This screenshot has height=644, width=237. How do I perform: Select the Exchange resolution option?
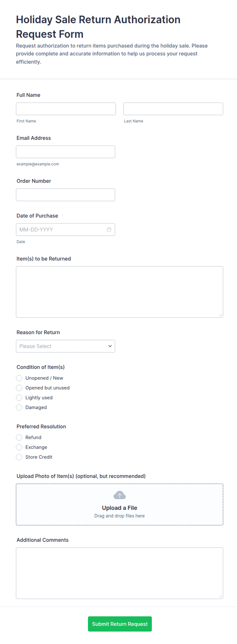19,447
